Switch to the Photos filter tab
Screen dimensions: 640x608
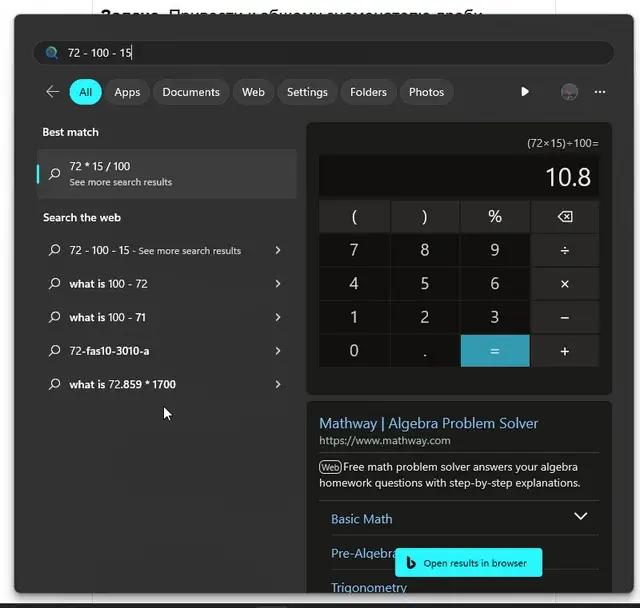point(426,92)
